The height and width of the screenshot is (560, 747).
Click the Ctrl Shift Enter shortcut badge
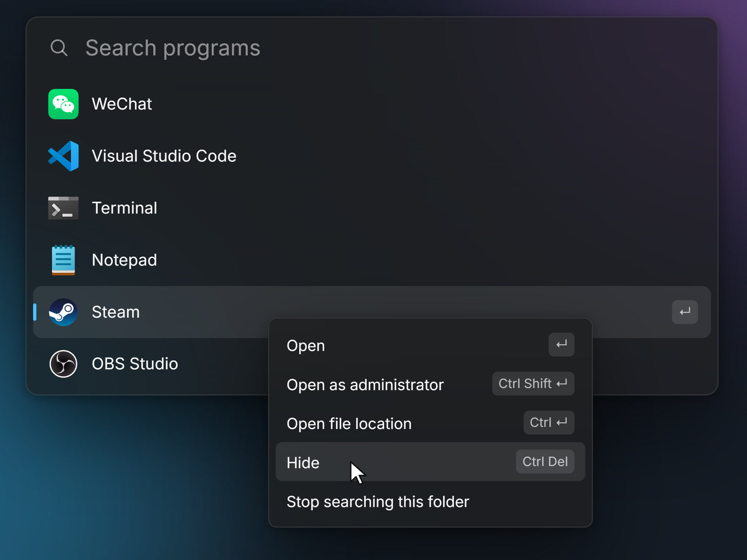click(x=533, y=383)
